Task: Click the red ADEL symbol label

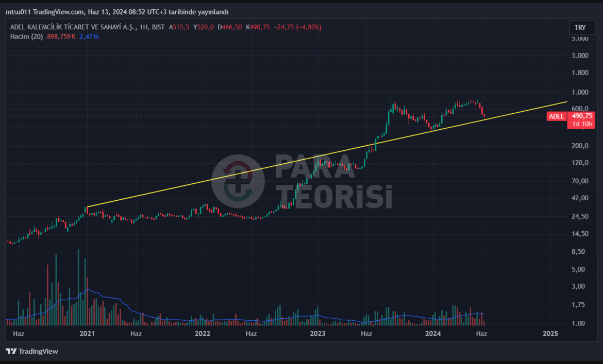Action: pyautogui.click(x=556, y=116)
